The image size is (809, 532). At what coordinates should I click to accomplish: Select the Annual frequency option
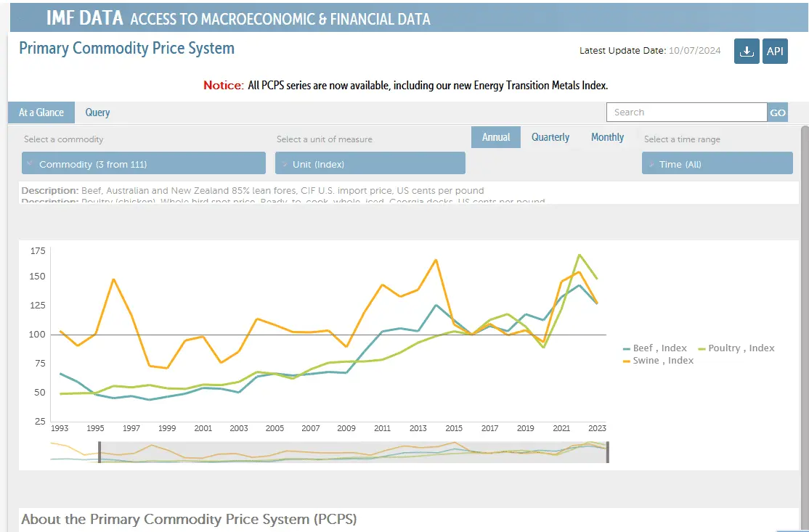pos(496,137)
